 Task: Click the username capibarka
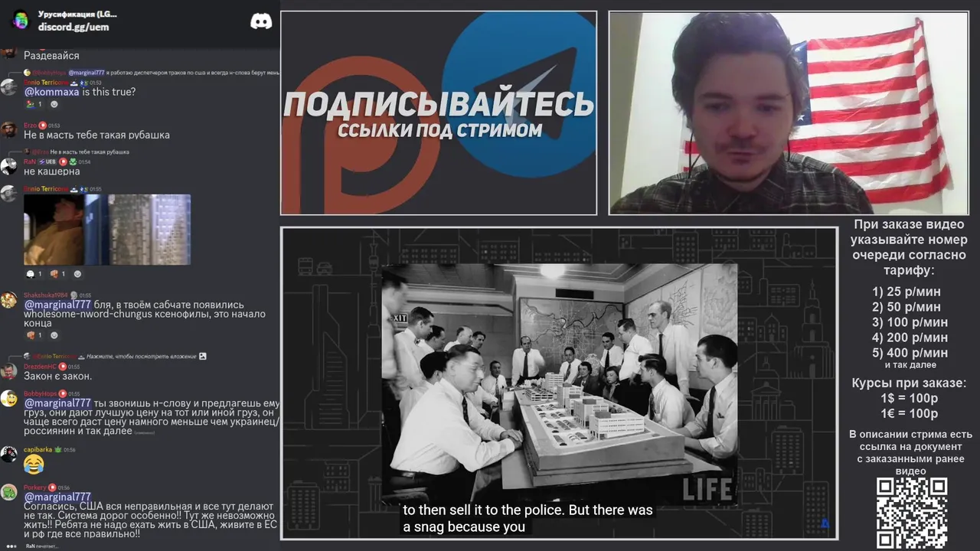(x=38, y=450)
